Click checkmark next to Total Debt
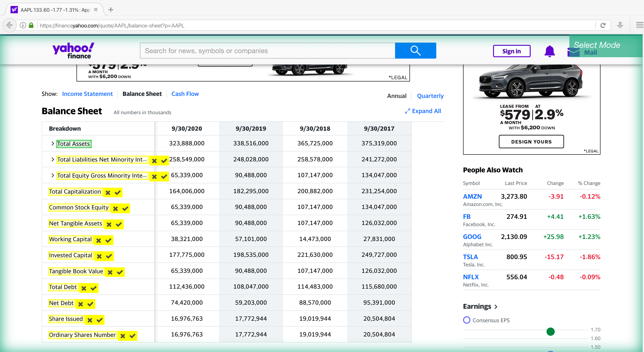The image size is (644, 352). [x=93, y=288]
